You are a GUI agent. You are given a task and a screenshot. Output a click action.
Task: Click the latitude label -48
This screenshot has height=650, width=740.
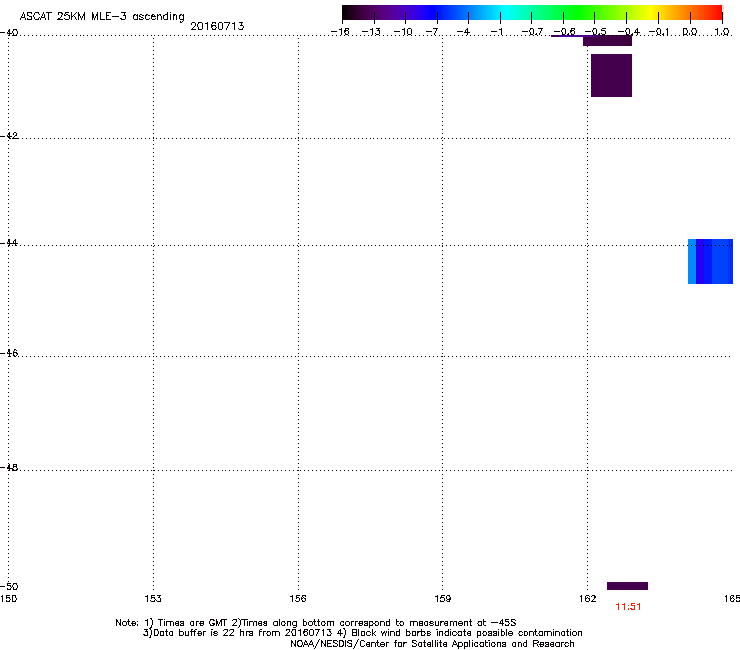pos(9,467)
